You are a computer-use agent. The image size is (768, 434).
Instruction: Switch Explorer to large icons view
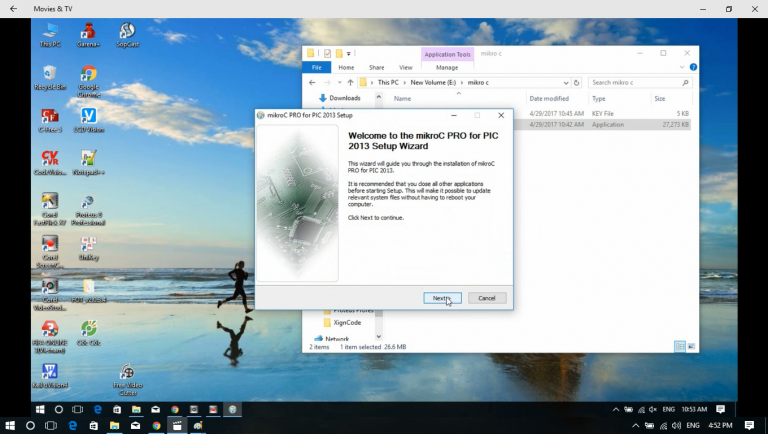pos(691,347)
